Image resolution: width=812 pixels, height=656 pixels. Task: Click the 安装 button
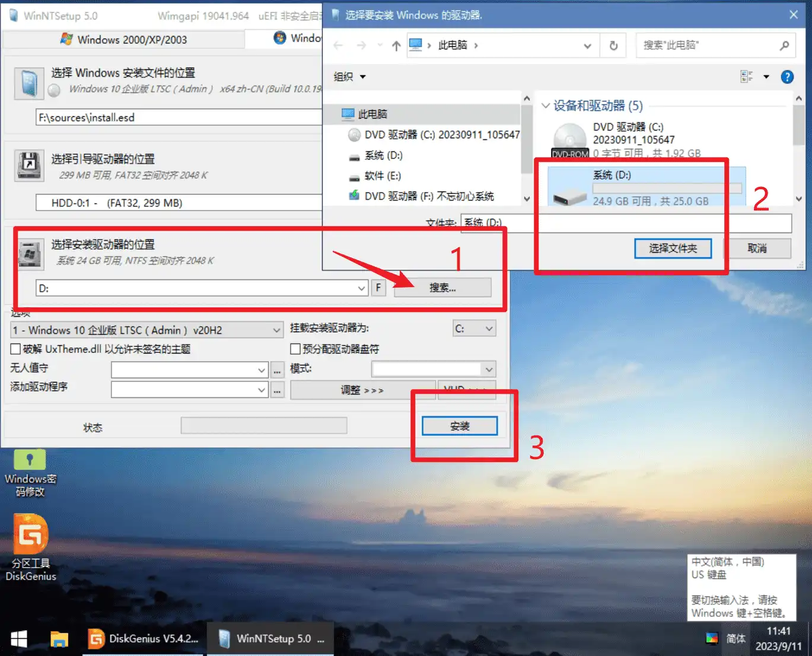(459, 426)
